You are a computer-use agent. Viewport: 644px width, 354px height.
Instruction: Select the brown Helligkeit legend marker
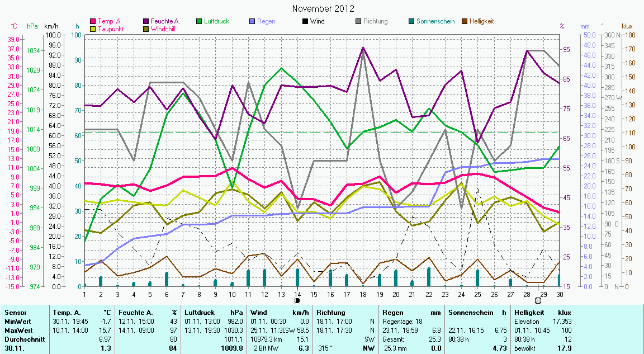pyautogui.click(x=465, y=22)
